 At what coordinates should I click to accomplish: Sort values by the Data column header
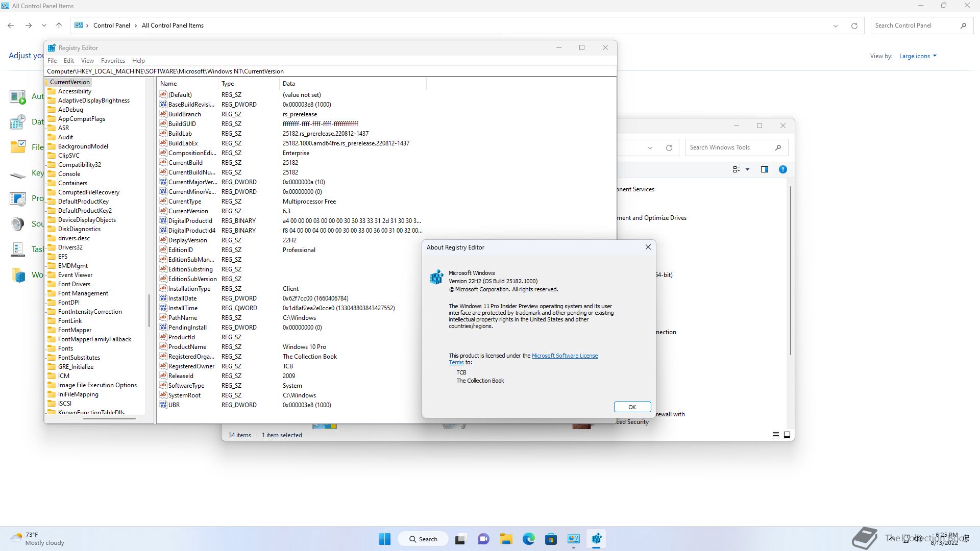353,84
